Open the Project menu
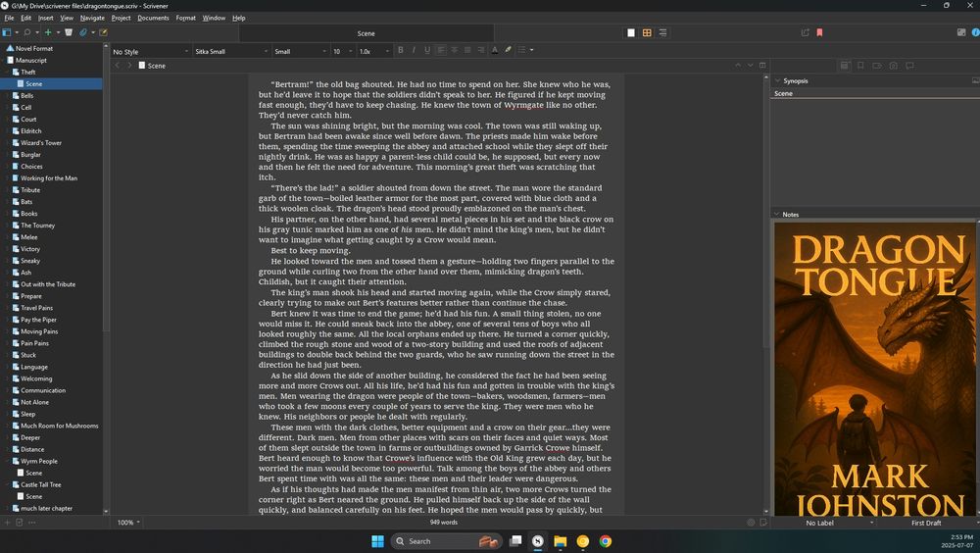The image size is (980, 553). [x=122, y=18]
